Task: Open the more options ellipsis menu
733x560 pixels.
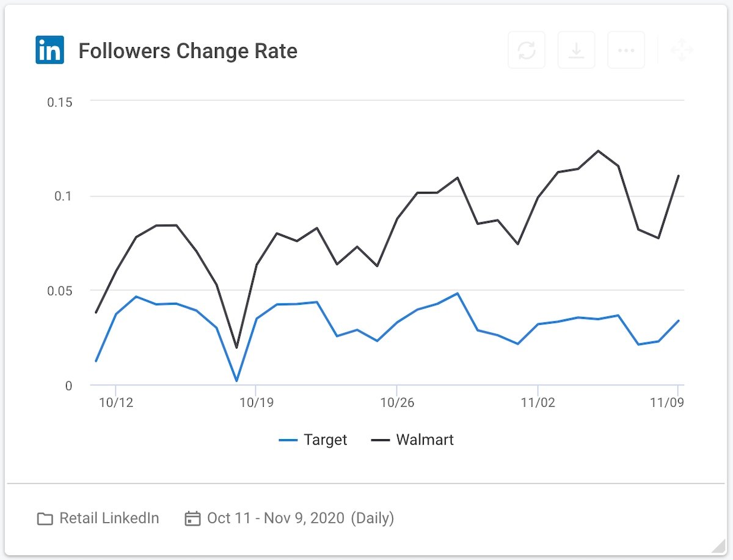Action: 626,50
